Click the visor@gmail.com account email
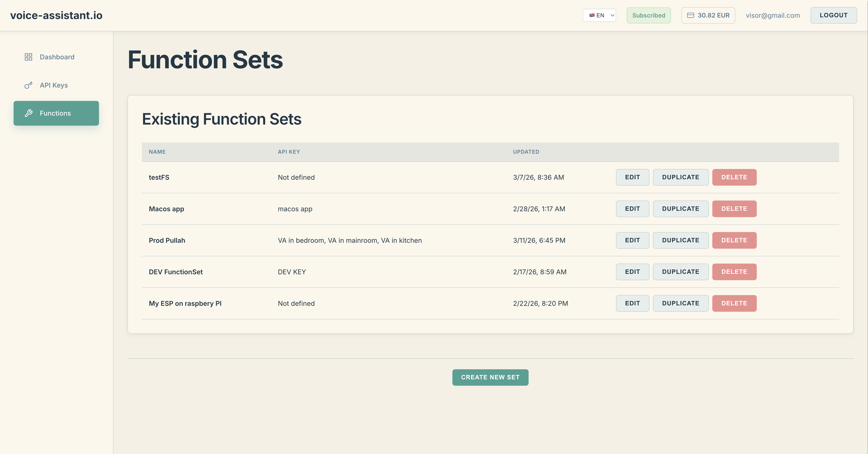This screenshot has width=868, height=454. coord(772,16)
